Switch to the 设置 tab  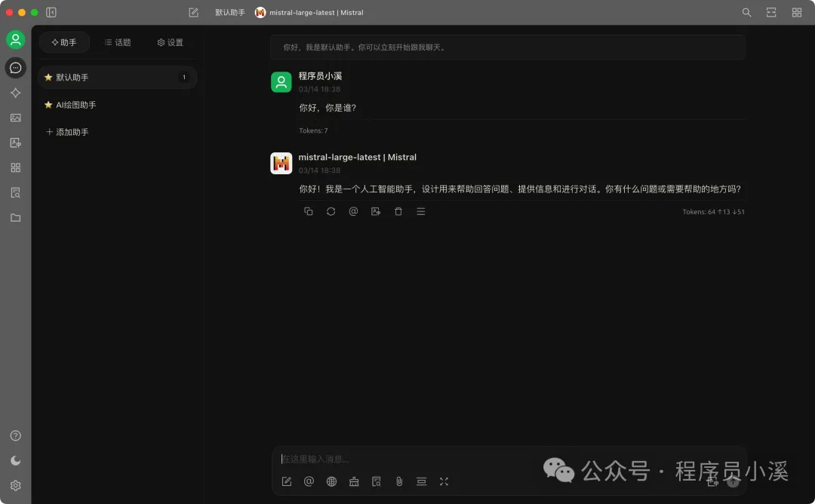170,42
